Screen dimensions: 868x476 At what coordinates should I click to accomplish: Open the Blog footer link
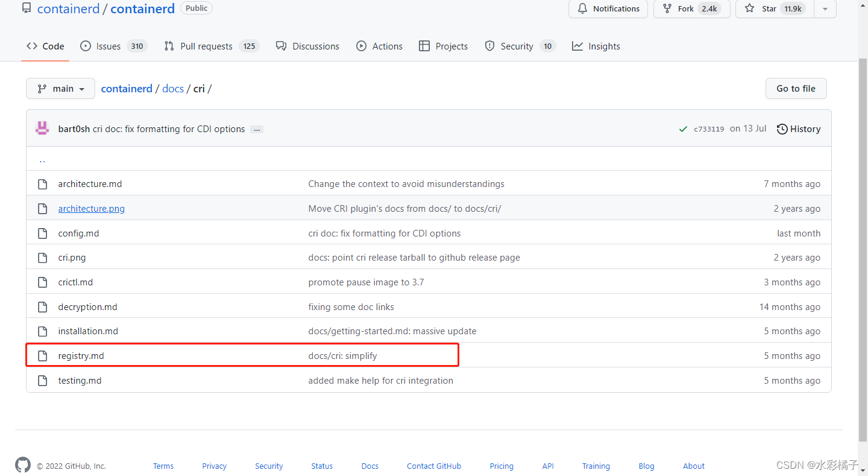pyautogui.click(x=646, y=466)
